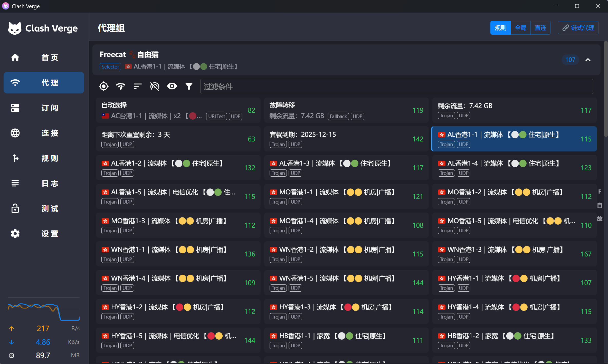This screenshot has width=608, height=364.
Task: Click the filter funnel icon
Action: point(189,86)
